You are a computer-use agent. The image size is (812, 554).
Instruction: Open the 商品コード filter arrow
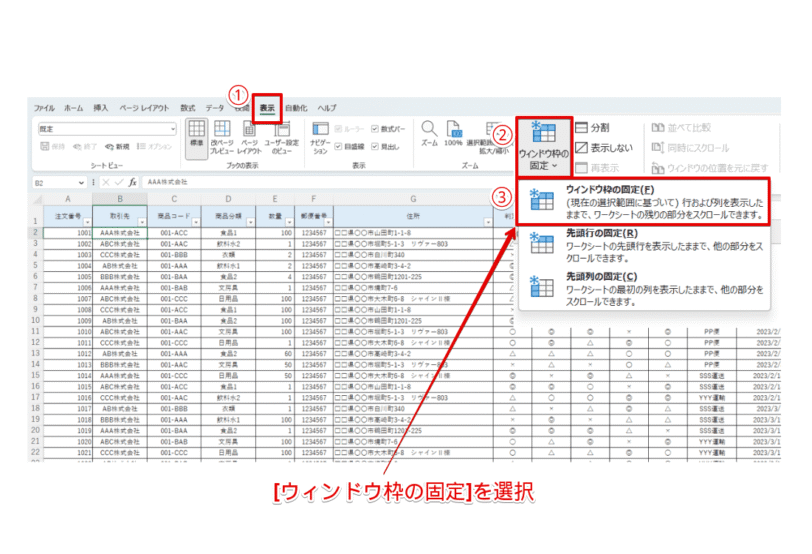click(x=196, y=222)
